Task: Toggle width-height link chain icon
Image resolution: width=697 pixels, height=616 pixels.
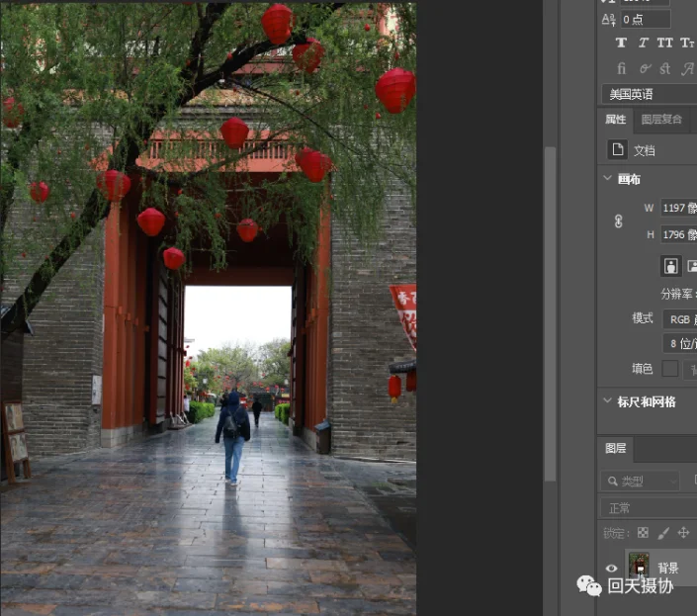Action: (x=618, y=220)
